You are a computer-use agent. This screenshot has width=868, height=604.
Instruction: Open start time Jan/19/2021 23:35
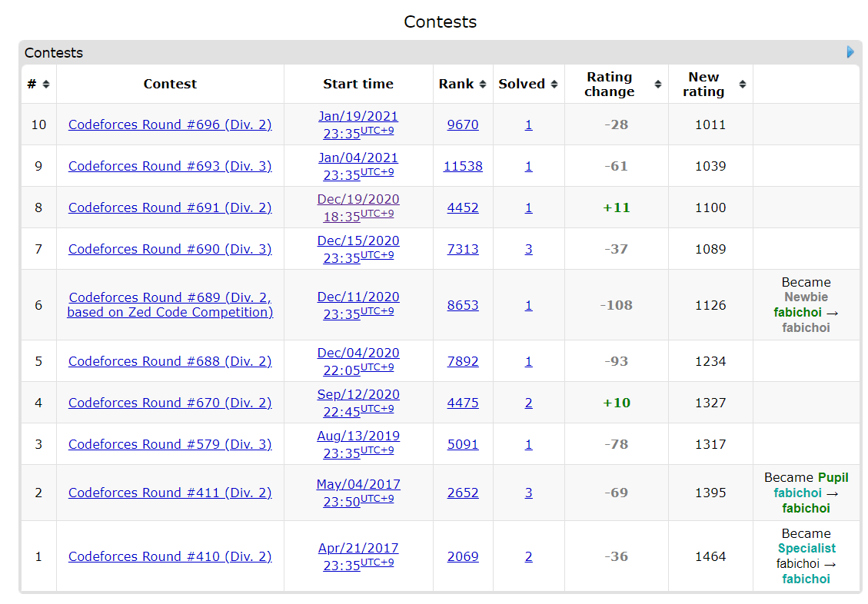click(358, 124)
